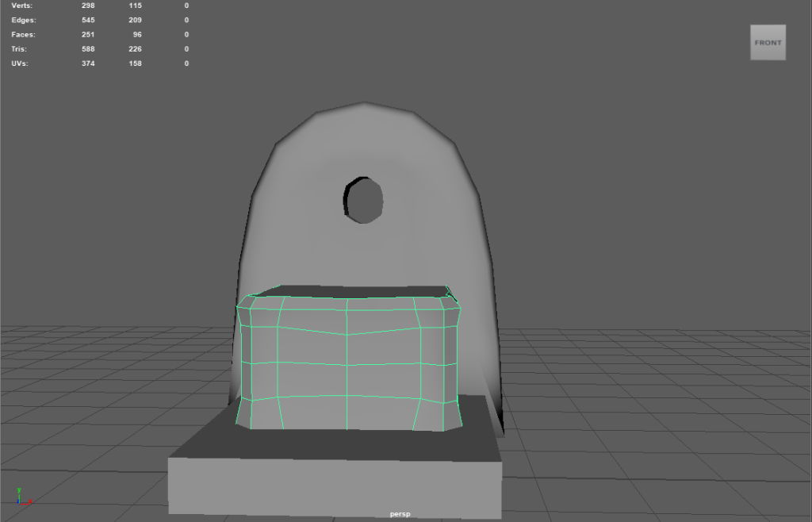Click the persp camera name label
Viewport: 812px width, 522px height.
pyautogui.click(x=400, y=514)
